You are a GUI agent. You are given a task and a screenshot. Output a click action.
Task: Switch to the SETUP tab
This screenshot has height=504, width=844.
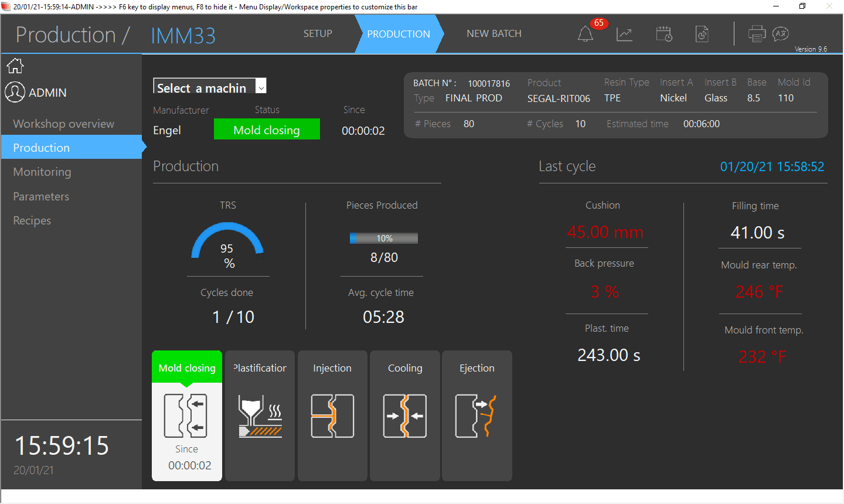pyautogui.click(x=318, y=34)
